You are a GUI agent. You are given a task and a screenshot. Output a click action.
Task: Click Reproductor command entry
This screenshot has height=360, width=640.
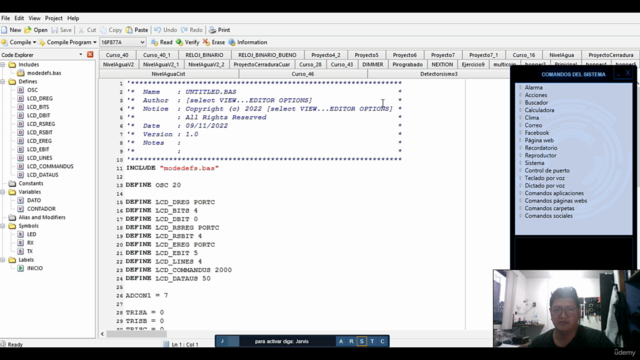pos(540,156)
